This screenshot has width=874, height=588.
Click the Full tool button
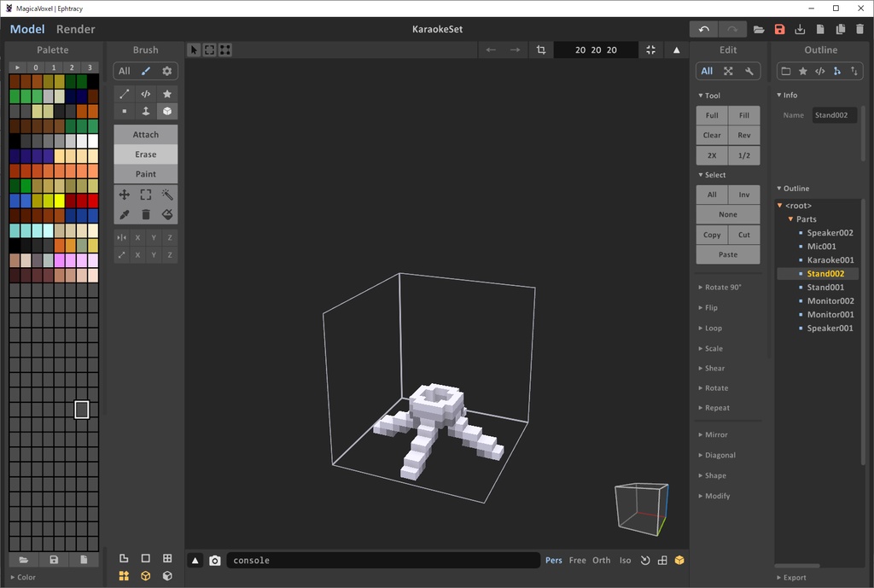(x=712, y=115)
